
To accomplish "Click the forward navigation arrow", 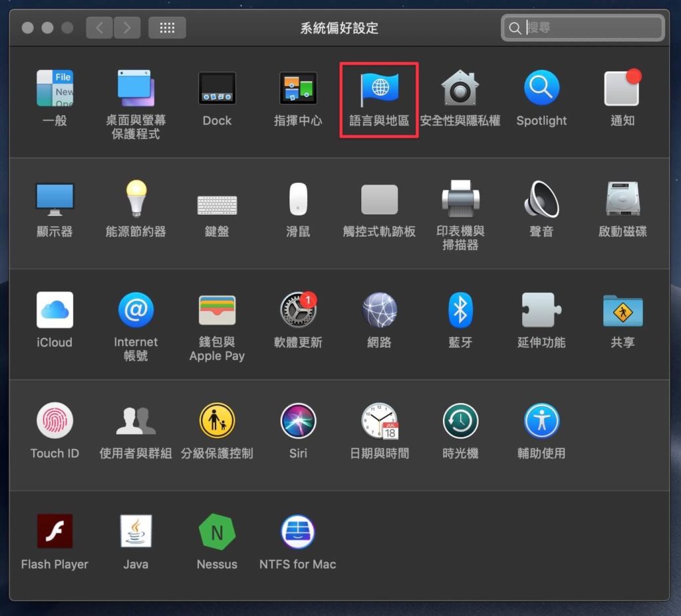I will pyautogui.click(x=127, y=28).
